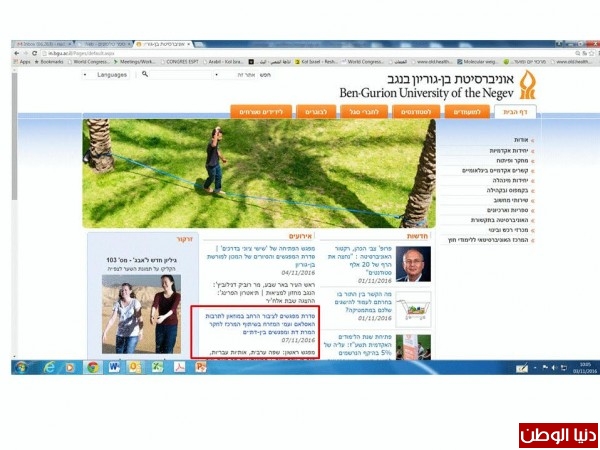Click the Ben-Gurion University flame logo
This screenshot has width=600, height=450.
[526, 83]
